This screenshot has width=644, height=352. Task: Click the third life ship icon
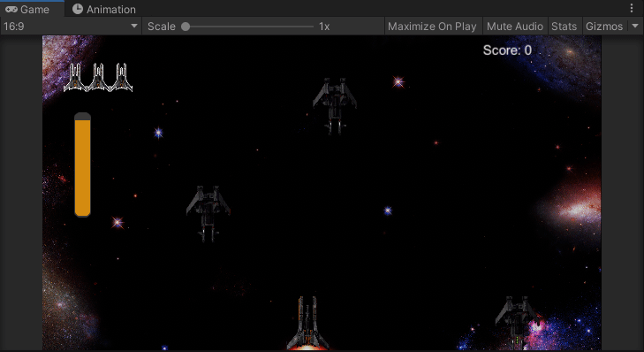pyautogui.click(x=121, y=77)
